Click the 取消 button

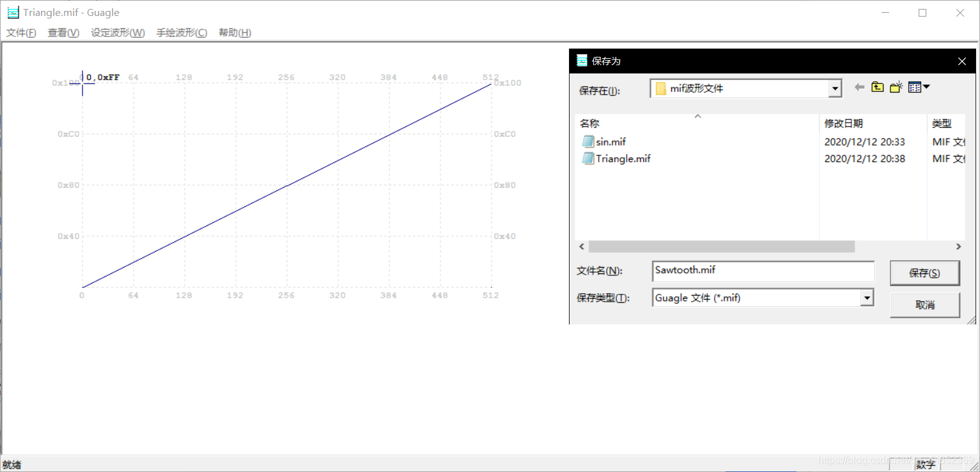924,305
